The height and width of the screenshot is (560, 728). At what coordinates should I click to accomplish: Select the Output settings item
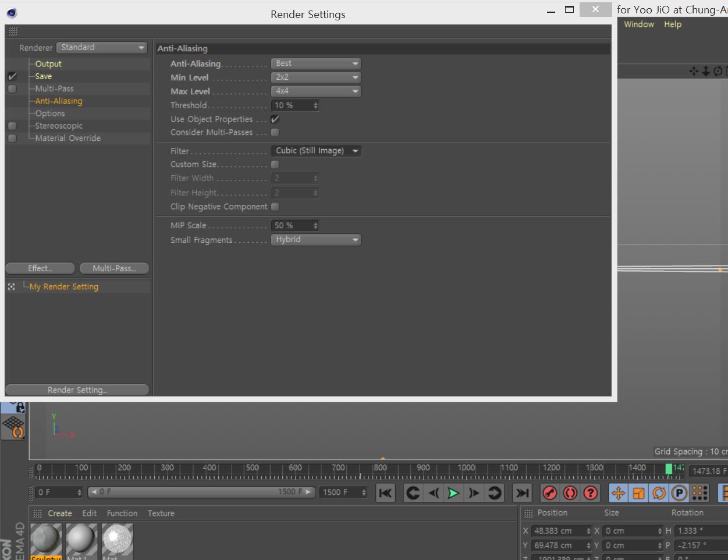click(x=48, y=64)
